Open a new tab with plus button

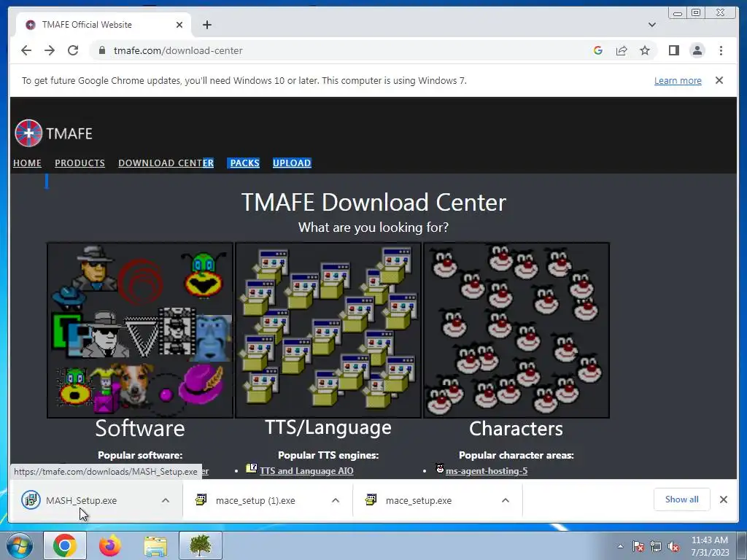tap(206, 25)
